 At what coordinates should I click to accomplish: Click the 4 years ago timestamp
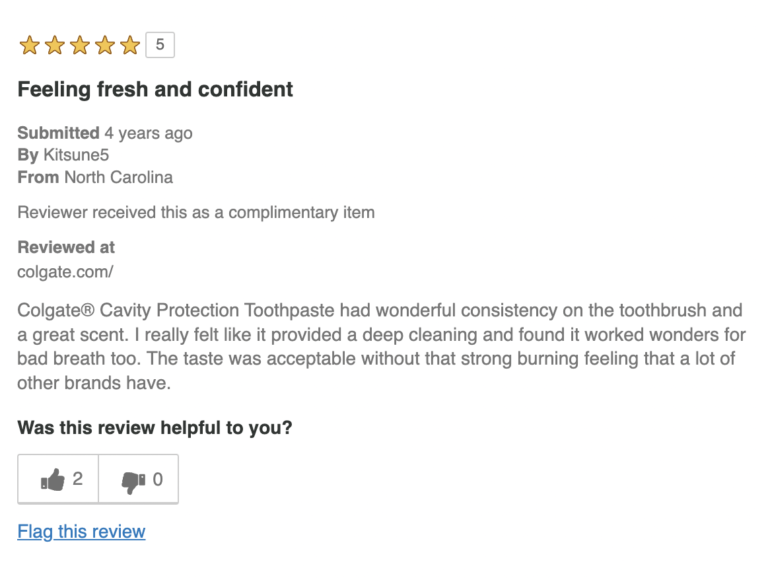(x=148, y=133)
